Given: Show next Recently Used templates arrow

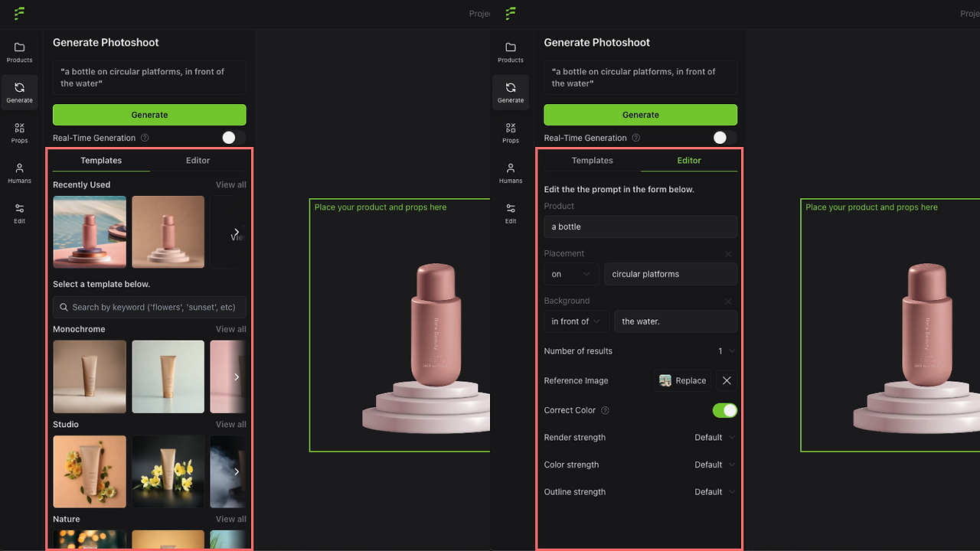Looking at the screenshot, I should (237, 232).
